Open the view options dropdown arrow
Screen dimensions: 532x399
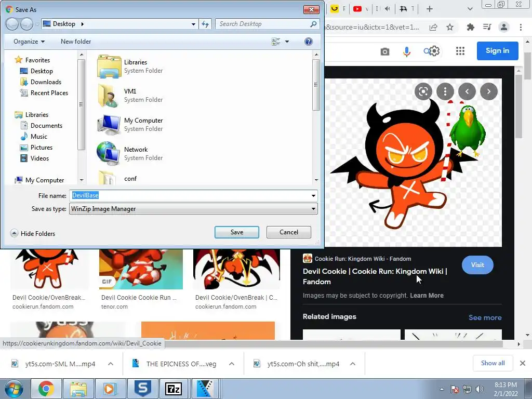(x=287, y=42)
